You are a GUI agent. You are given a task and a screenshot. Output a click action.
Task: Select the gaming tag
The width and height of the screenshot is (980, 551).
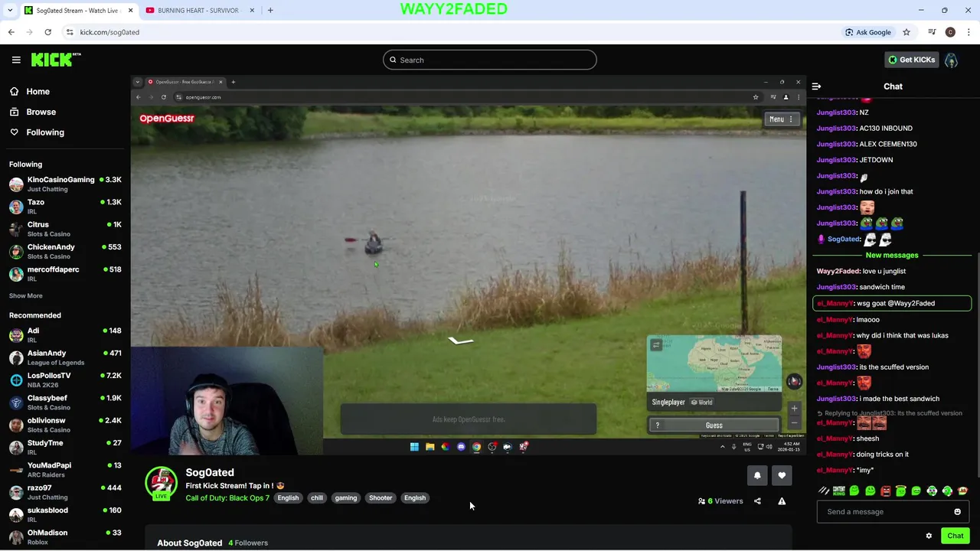[x=345, y=498]
